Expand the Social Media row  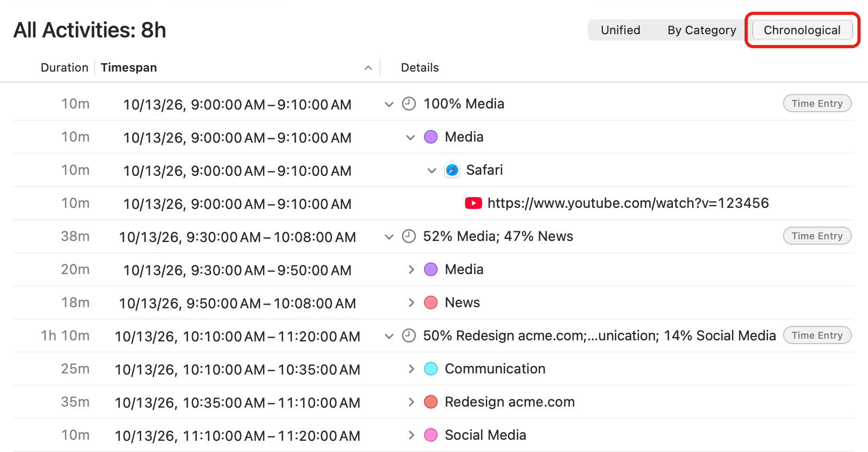click(x=411, y=435)
